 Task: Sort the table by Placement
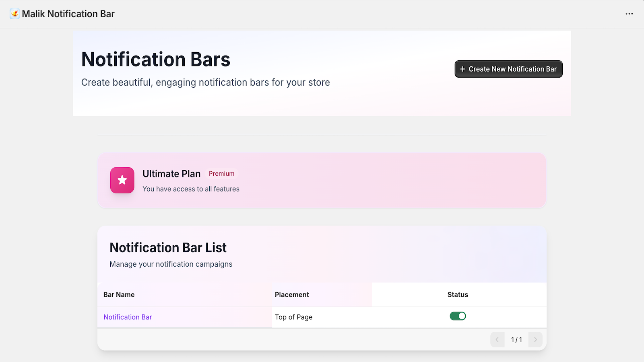(x=292, y=294)
